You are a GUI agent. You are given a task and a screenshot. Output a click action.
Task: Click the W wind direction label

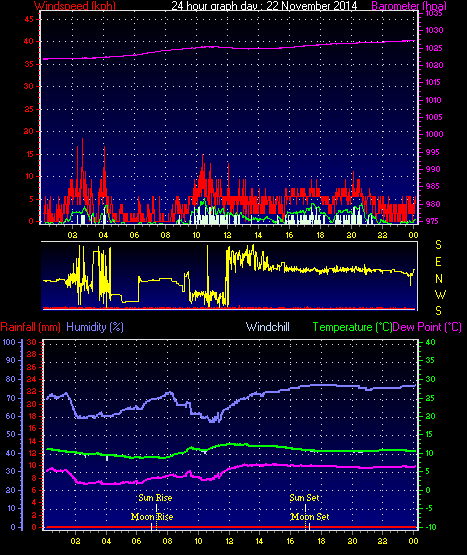tap(440, 294)
